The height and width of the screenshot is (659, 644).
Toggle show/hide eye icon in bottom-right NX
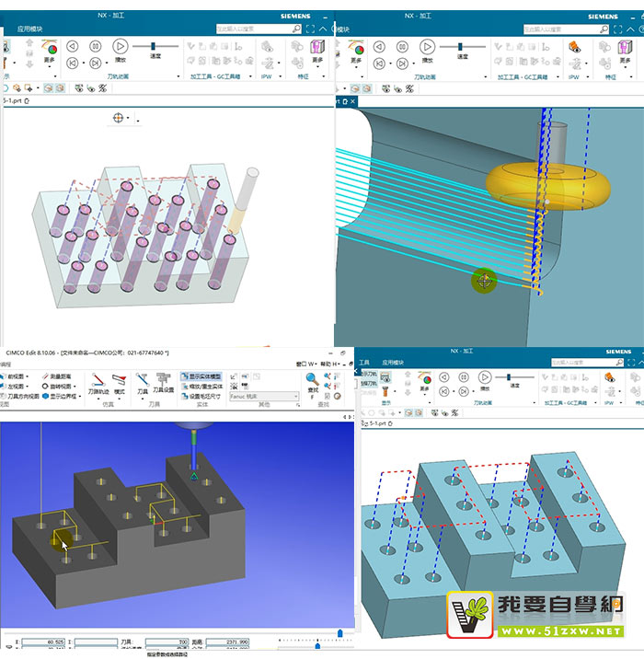tap(435, 412)
